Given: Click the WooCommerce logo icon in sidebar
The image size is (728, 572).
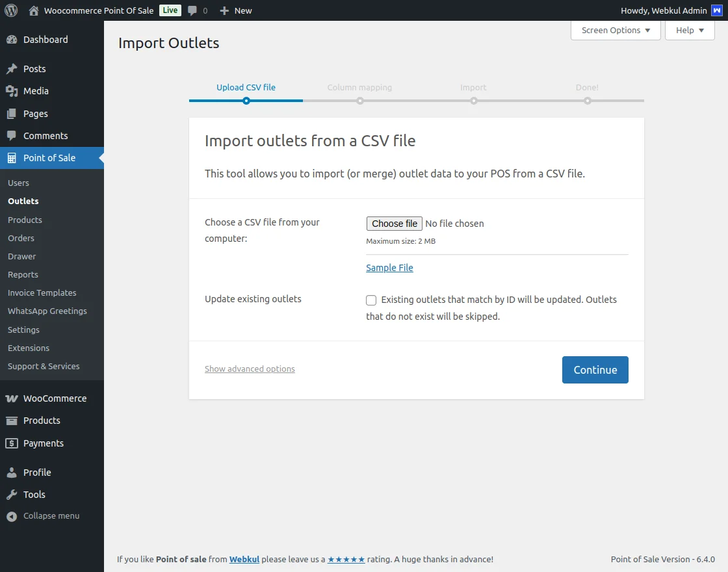Looking at the screenshot, I should click(x=12, y=398).
